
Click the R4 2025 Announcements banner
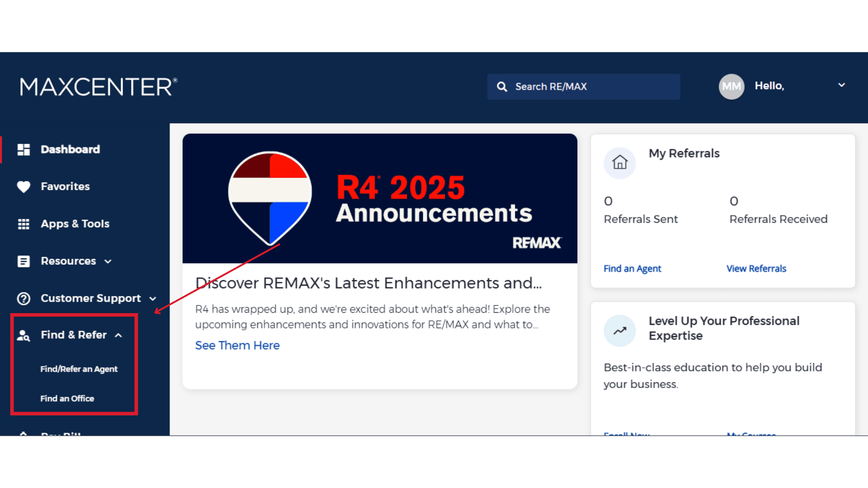[x=380, y=198]
